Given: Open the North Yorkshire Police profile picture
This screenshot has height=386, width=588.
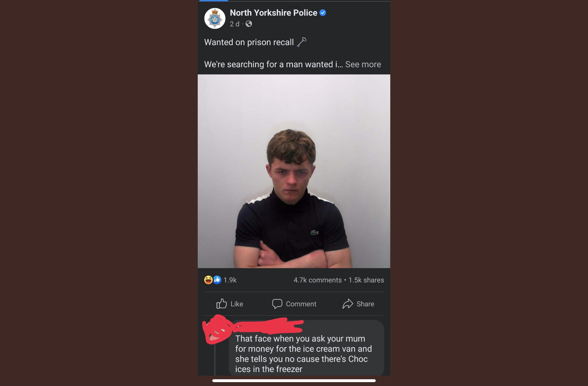Looking at the screenshot, I should click(x=215, y=18).
